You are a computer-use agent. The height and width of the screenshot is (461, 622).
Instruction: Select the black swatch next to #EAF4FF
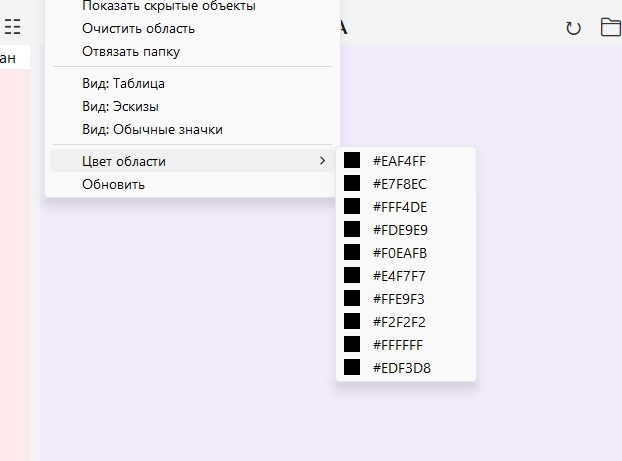coord(352,160)
